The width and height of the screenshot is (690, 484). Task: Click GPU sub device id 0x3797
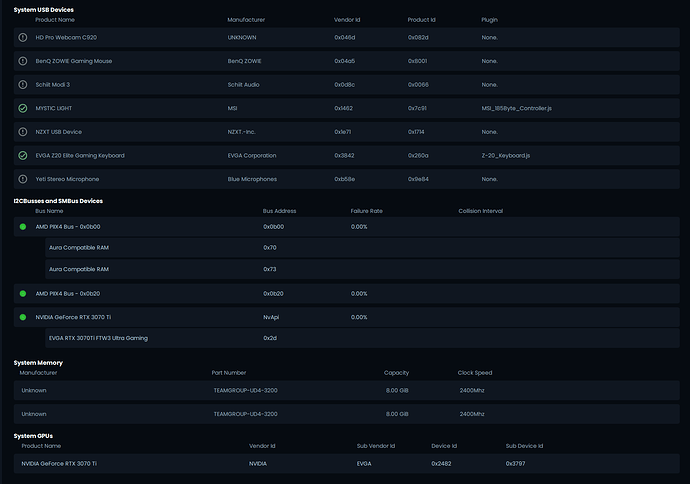click(515, 464)
